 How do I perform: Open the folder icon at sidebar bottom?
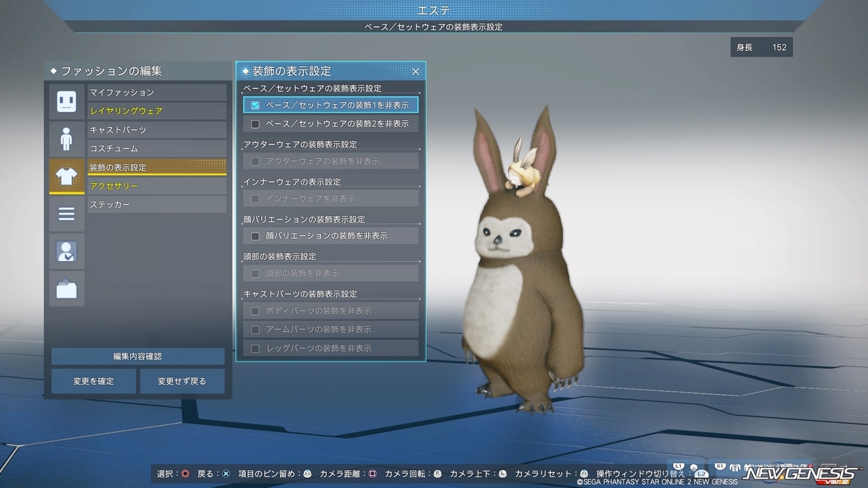[67, 289]
